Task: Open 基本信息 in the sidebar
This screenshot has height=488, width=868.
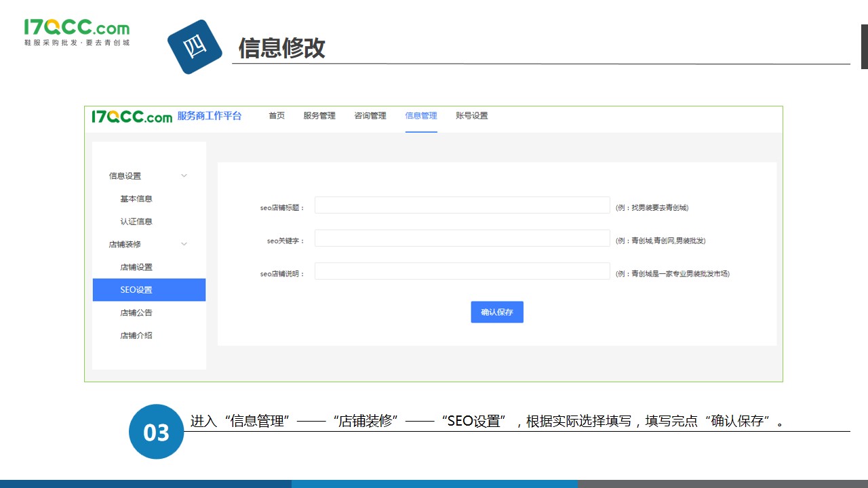Action: (x=136, y=199)
